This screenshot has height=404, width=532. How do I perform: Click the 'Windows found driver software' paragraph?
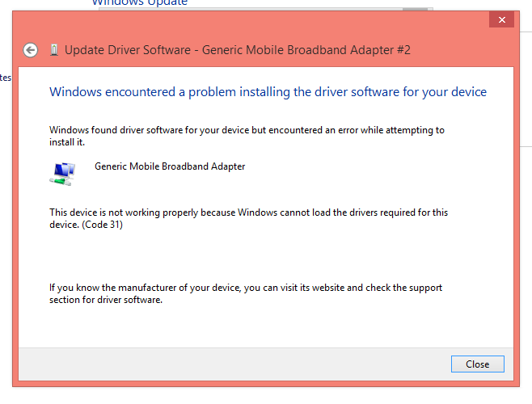[x=247, y=136]
